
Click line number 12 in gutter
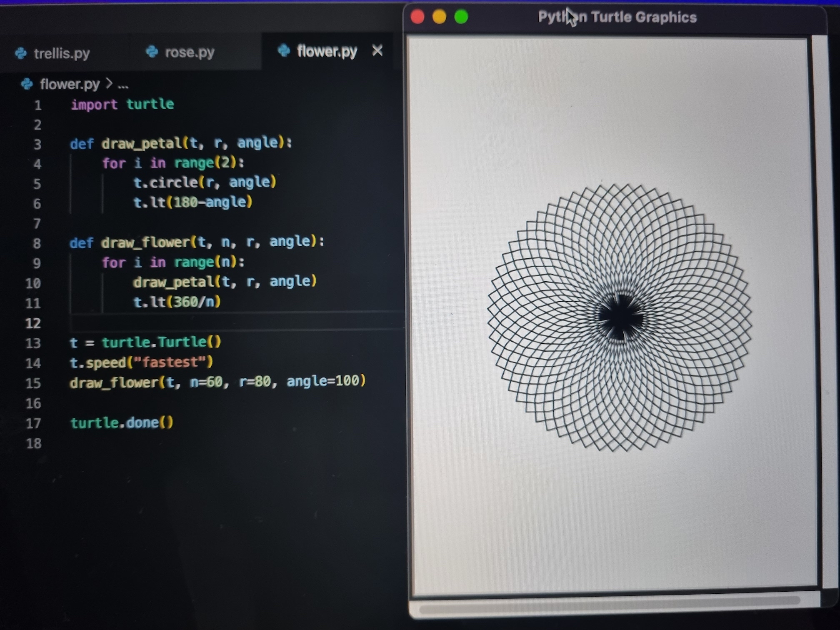coord(33,323)
